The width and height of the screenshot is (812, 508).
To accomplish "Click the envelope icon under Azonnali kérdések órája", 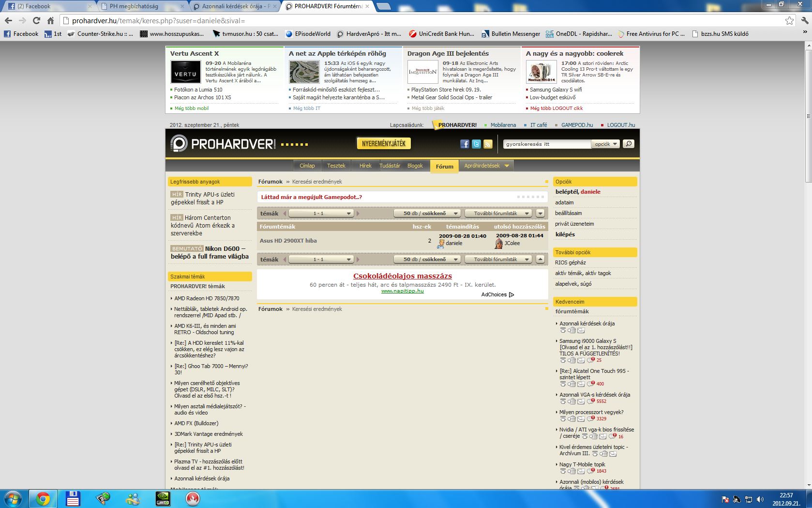I will 581,330.
